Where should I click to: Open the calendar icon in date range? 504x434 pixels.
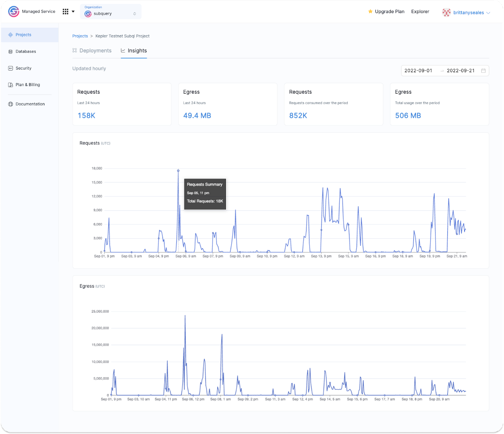click(x=483, y=71)
